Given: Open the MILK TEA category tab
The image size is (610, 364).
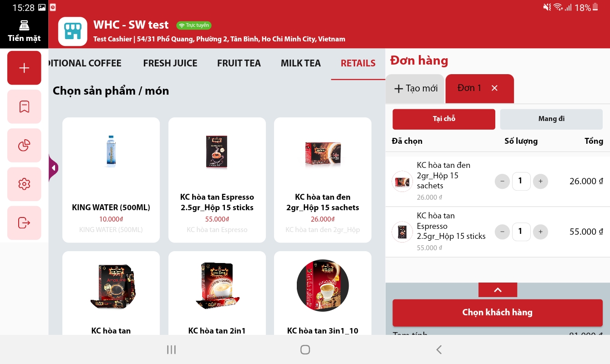Looking at the screenshot, I should pos(301,63).
